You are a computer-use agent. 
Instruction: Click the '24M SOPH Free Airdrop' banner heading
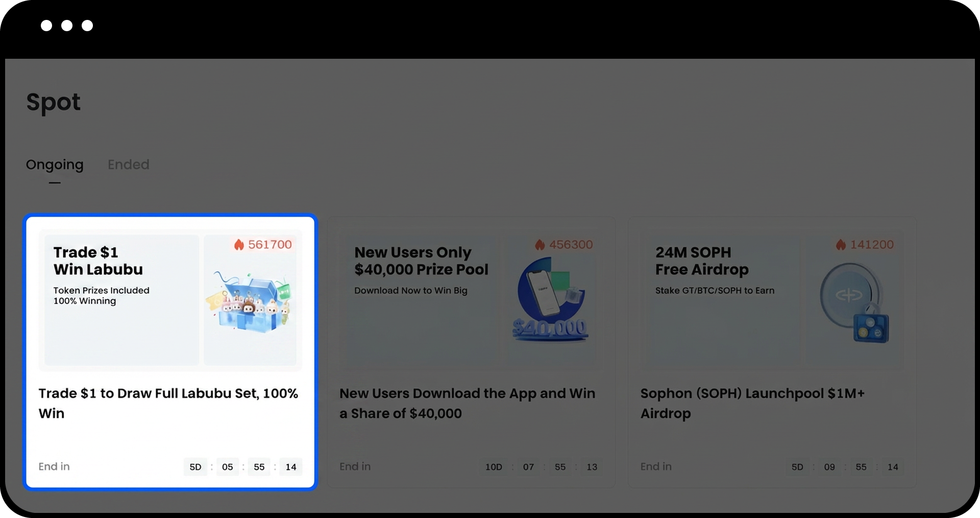tap(702, 261)
